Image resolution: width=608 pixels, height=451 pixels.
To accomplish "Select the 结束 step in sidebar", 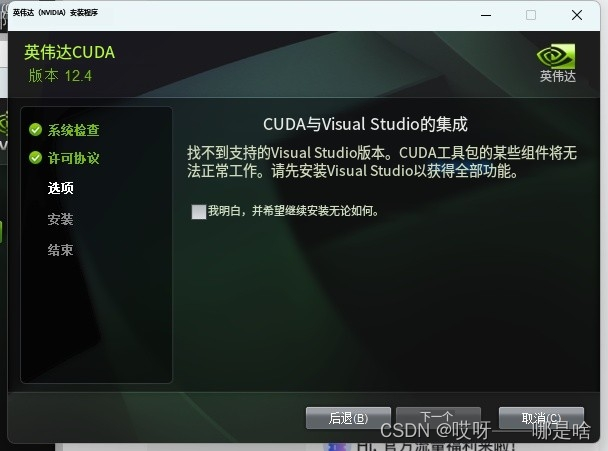I will pos(60,250).
